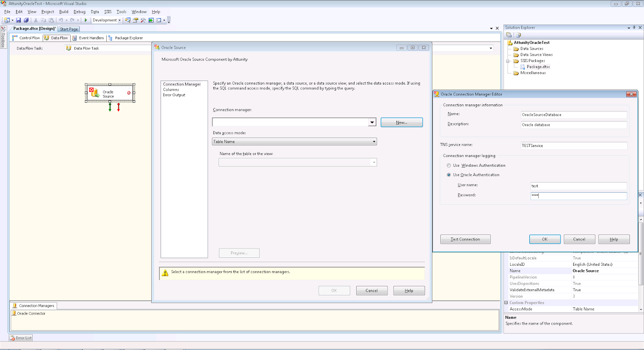Click the green Start Debugging arrow
The width and height of the screenshot is (644, 350).
click(86, 20)
